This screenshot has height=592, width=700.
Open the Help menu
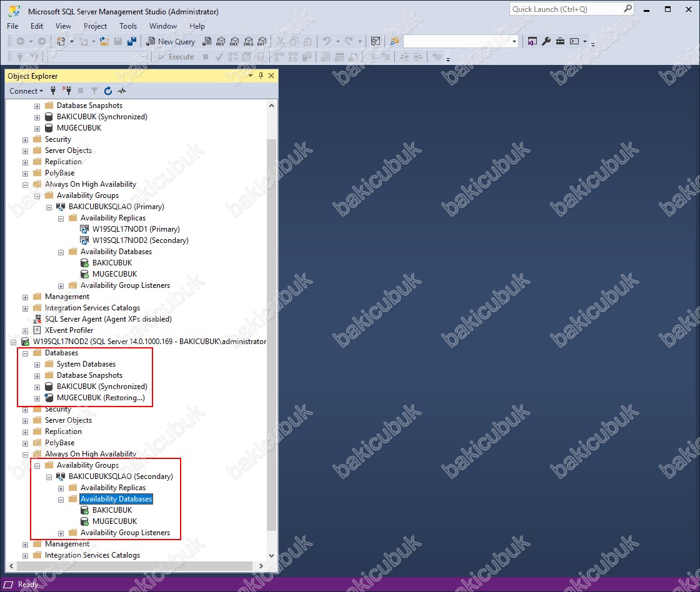(197, 26)
